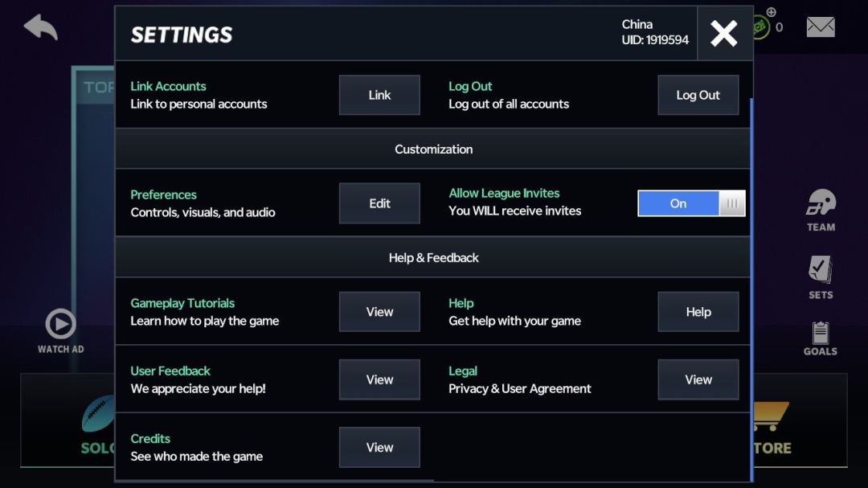Edit Preferences for controls and audio
Viewport: 868px width, 488px height.
tap(379, 203)
